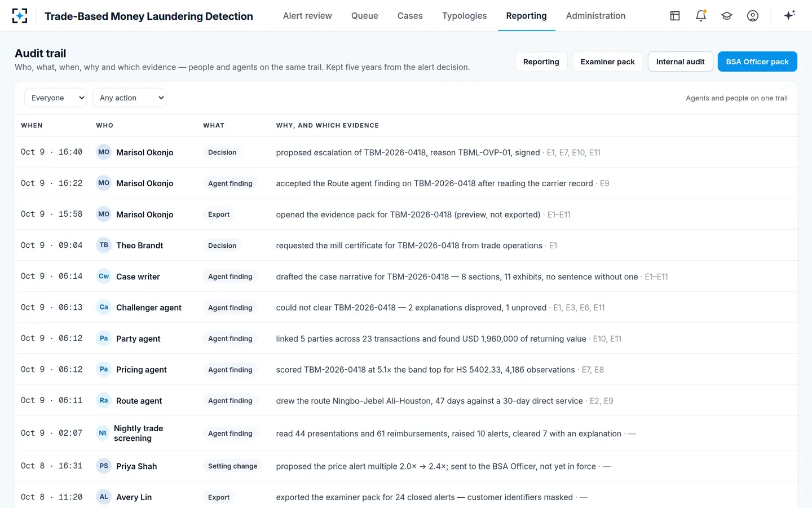Click the evidence reference "E1, E3, E6, E11"
This screenshot has width=812, height=508.
coord(579,308)
